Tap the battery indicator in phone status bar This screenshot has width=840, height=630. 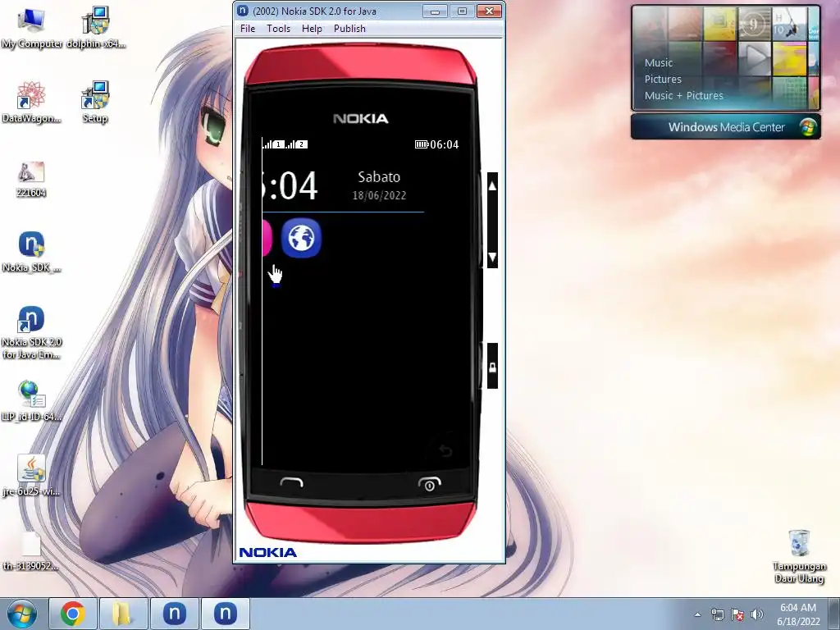click(x=422, y=144)
